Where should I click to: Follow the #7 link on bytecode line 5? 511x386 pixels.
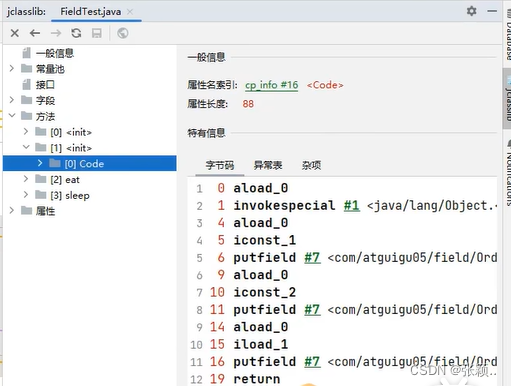pos(312,257)
